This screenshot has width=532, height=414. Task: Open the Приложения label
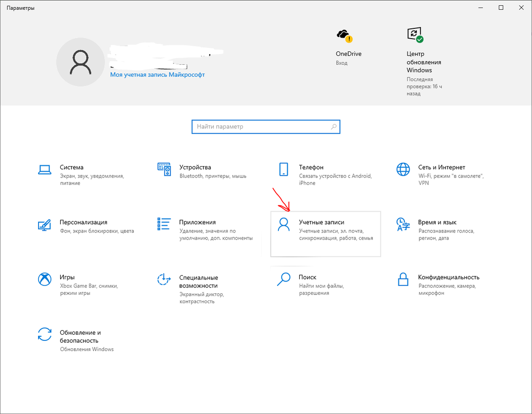pyautogui.click(x=197, y=222)
